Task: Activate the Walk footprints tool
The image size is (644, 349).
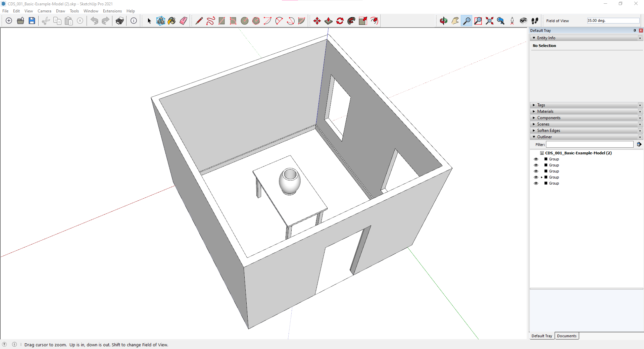Action: pyautogui.click(x=535, y=21)
